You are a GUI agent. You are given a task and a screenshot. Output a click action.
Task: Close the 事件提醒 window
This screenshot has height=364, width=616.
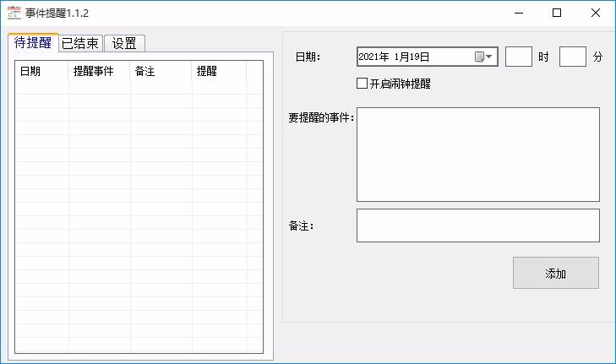(595, 13)
